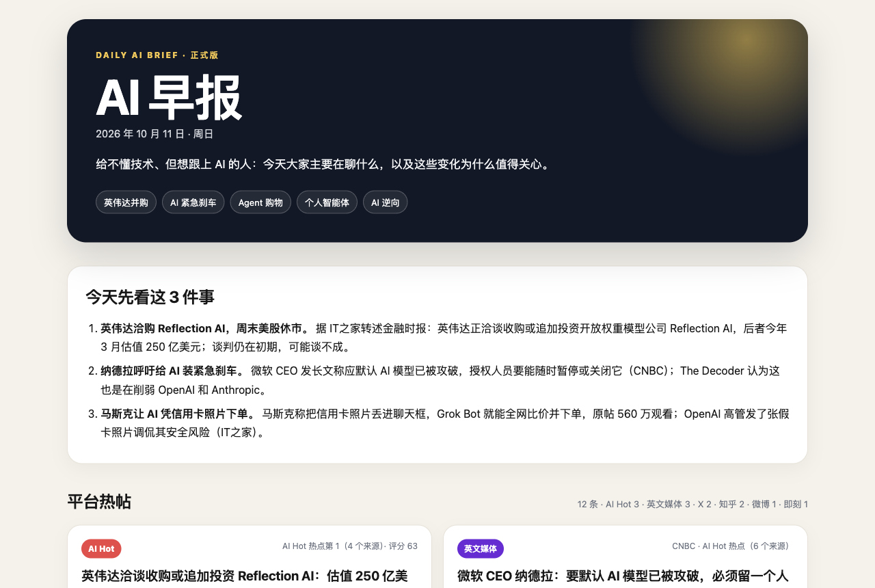Click the 今天先看这 3 件事 heading
Image resolution: width=875 pixels, height=588 pixels.
tap(150, 297)
